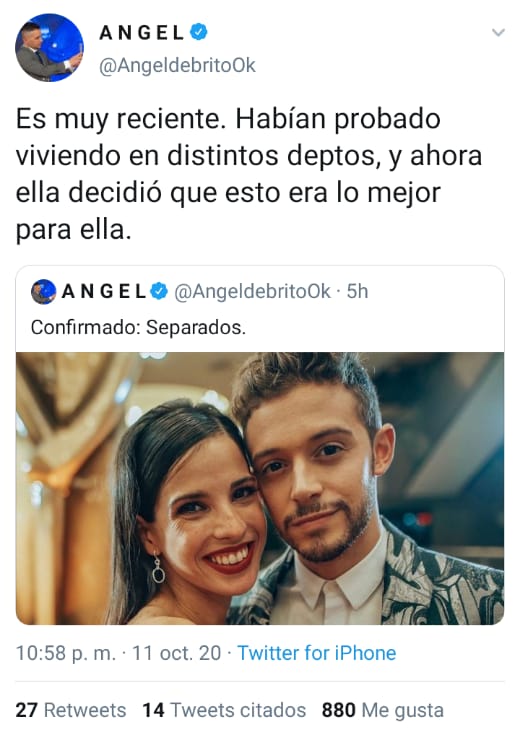This screenshot has width=520, height=737.
Task: Click the ANGEL name in quoted tweet
Action: click(104, 291)
